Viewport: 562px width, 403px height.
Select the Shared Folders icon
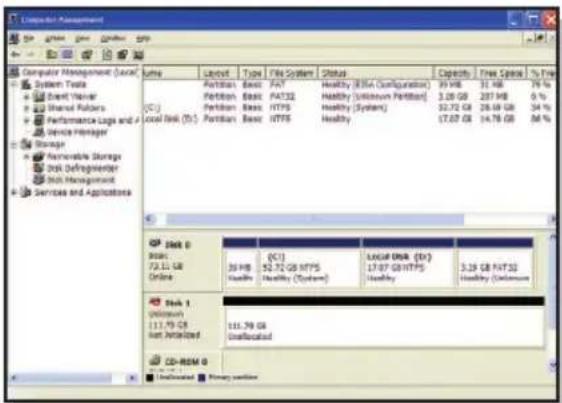(39, 108)
